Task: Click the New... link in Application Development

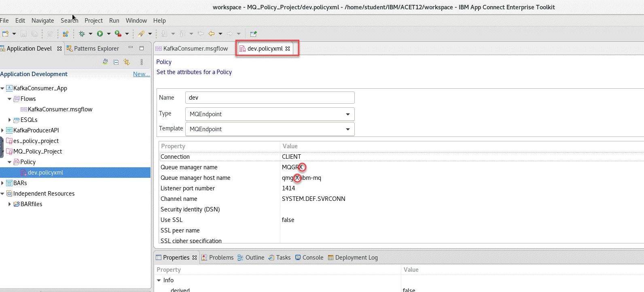Action: coord(142,74)
